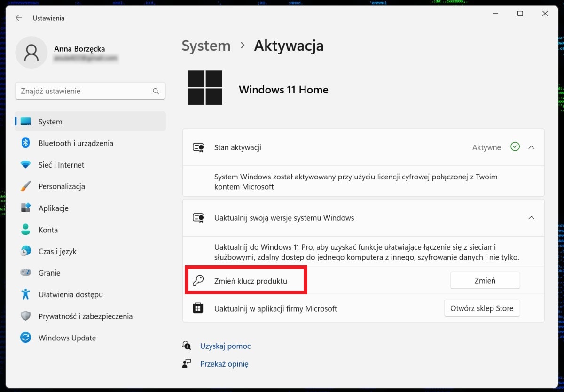Click the Znajdź ustawienie search field

[x=85, y=91]
